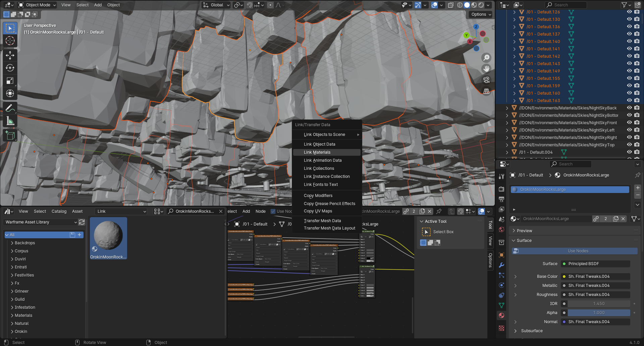Screen dimensions: 644x346
Task: Select the Add Cube tool
Action: pyautogui.click(x=10, y=136)
